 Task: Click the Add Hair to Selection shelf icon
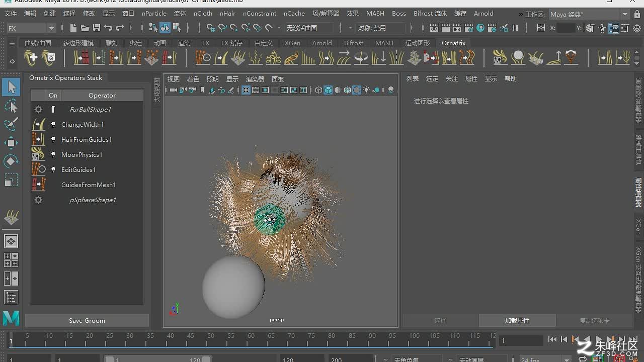pos(31,58)
